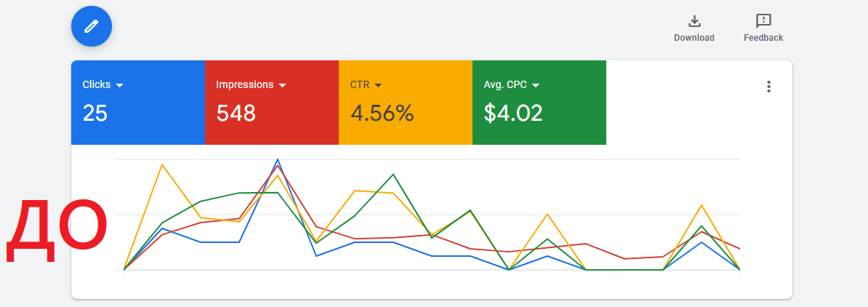Click the blue pencil edit button
The width and height of the screenshot is (868, 307).
point(91,26)
